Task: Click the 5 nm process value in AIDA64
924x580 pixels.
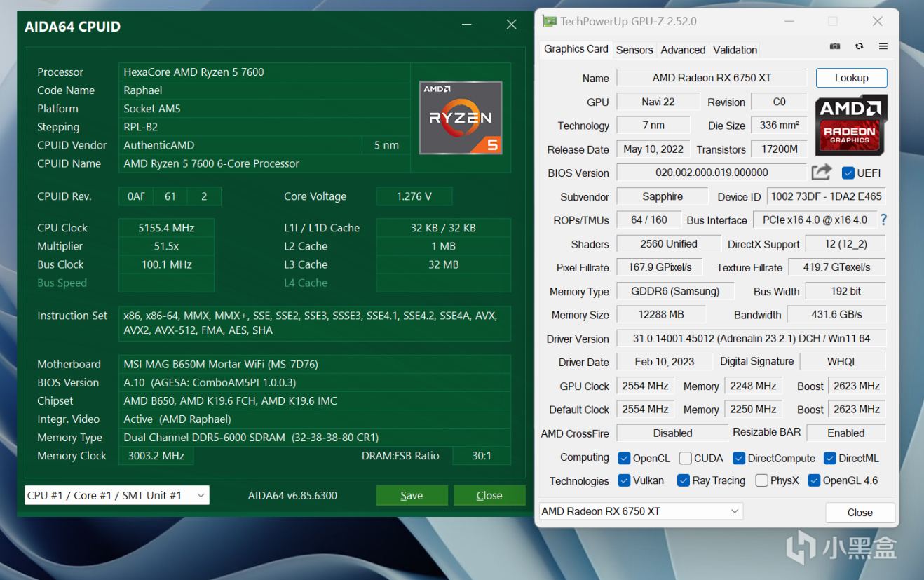Action: click(x=386, y=145)
